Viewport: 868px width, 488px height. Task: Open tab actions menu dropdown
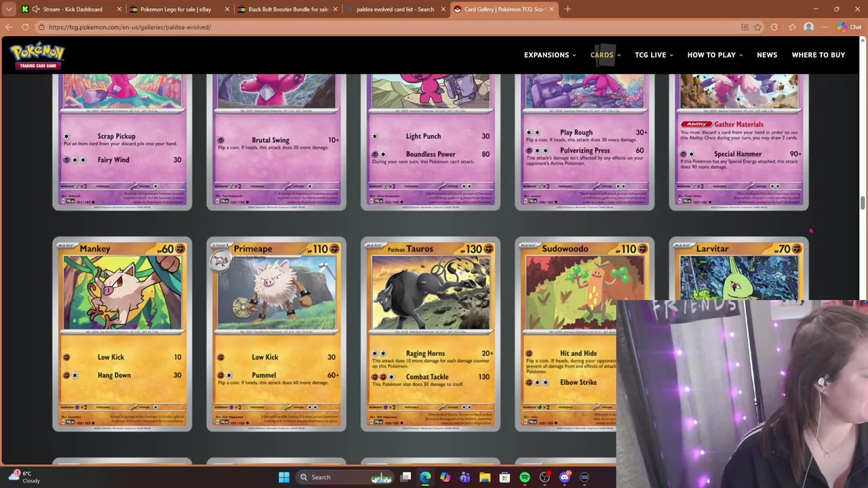tap(9, 9)
